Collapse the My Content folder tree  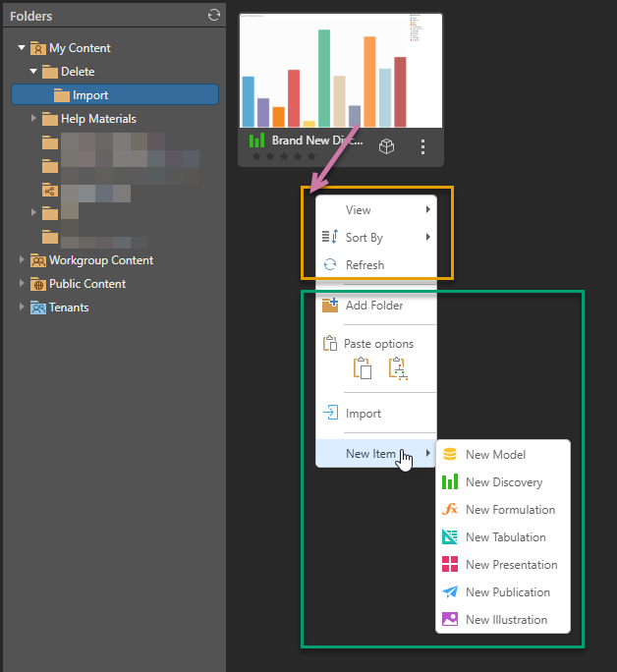22,48
